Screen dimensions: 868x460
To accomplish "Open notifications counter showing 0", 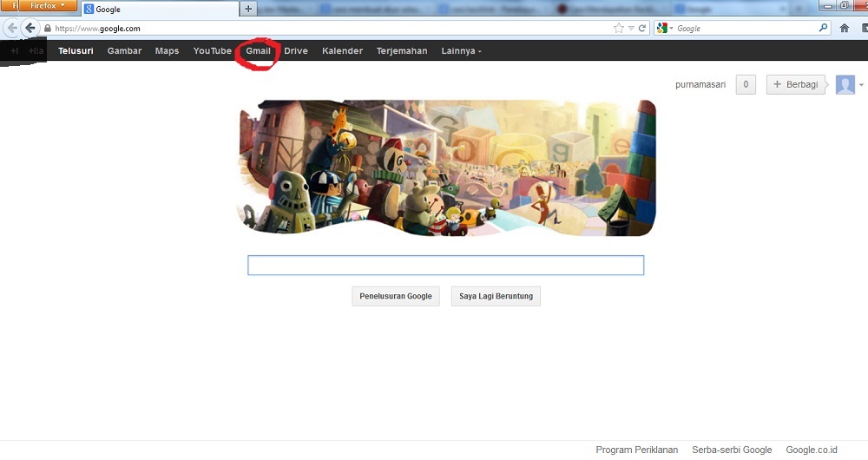I will [746, 85].
